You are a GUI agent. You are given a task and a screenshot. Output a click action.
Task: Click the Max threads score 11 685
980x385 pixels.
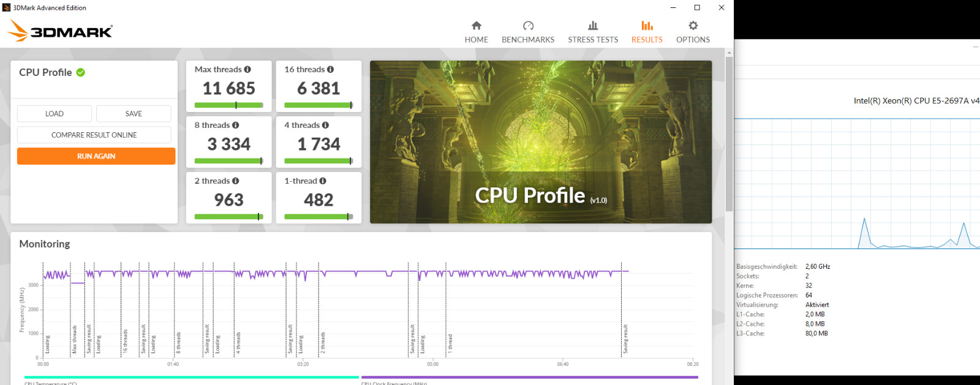(228, 89)
